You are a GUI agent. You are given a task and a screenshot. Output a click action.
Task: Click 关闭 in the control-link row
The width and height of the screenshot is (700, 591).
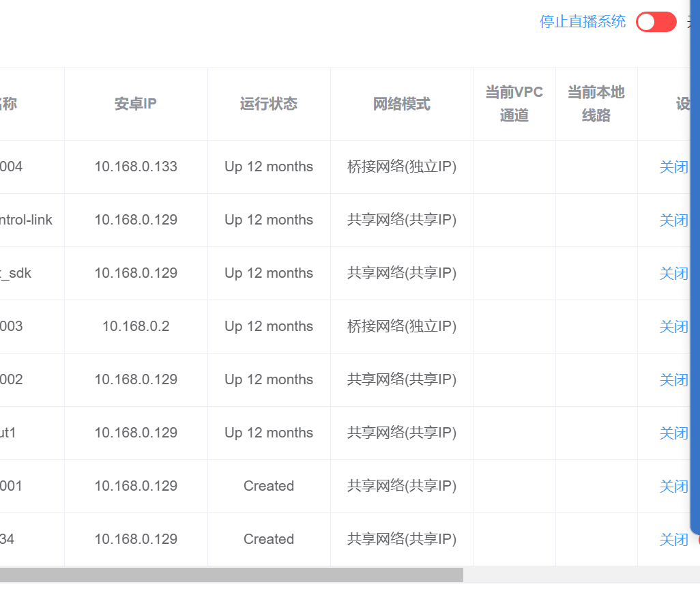coord(673,220)
